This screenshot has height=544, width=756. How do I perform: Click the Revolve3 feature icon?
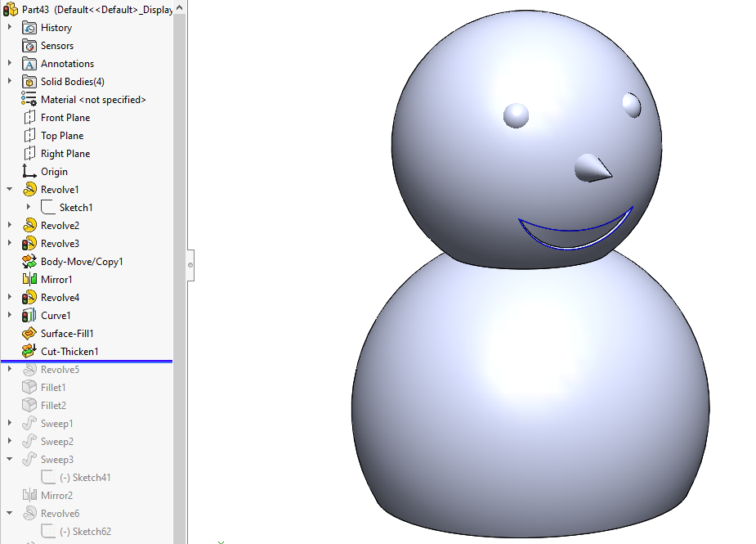[29, 243]
